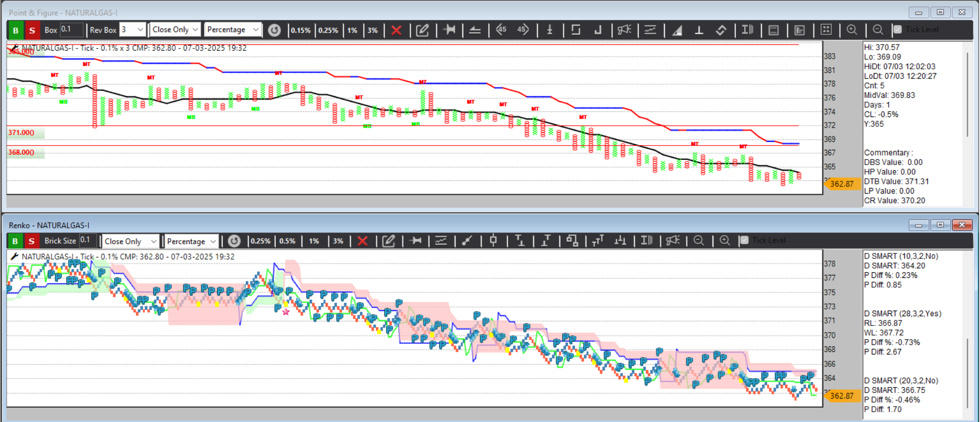980x422 pixels.
Task: Toggle Tick Level checkbox in Point & Figure
Action: (898, 30)
